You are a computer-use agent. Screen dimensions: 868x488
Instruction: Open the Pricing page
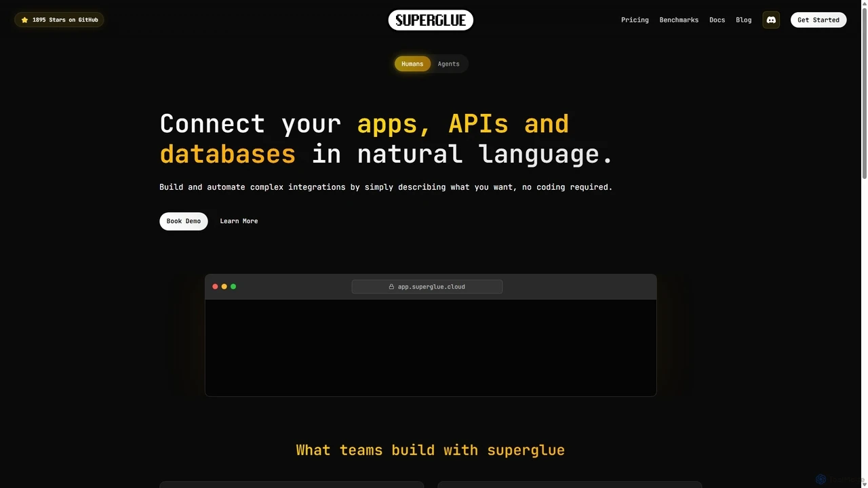[x=635, y=20]
